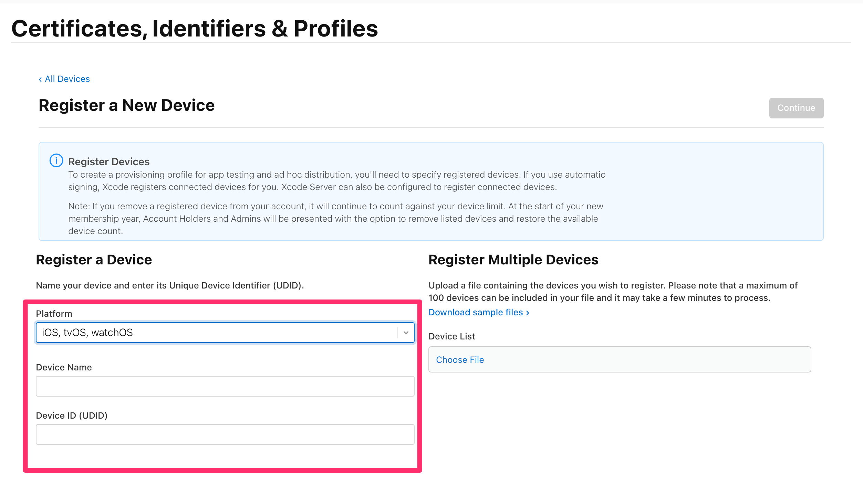Click the Platform field label
Viewport: 863px width, 504px height.
click(x=54, y=314)
